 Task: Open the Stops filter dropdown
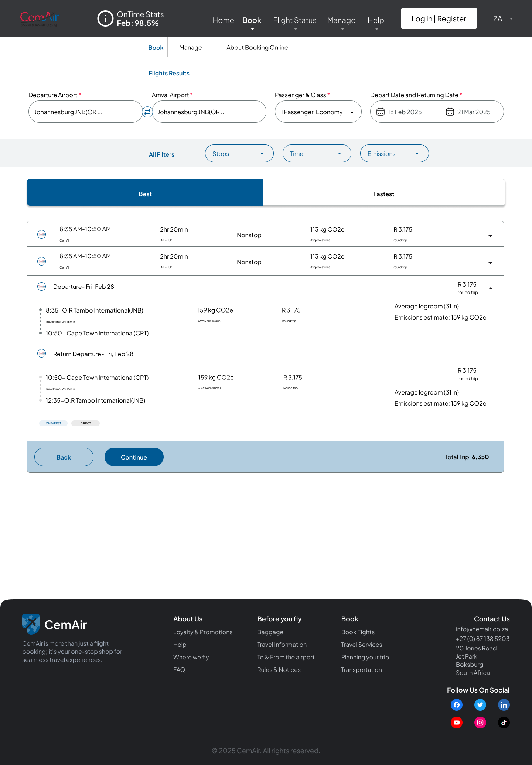(x=239, y=154)
